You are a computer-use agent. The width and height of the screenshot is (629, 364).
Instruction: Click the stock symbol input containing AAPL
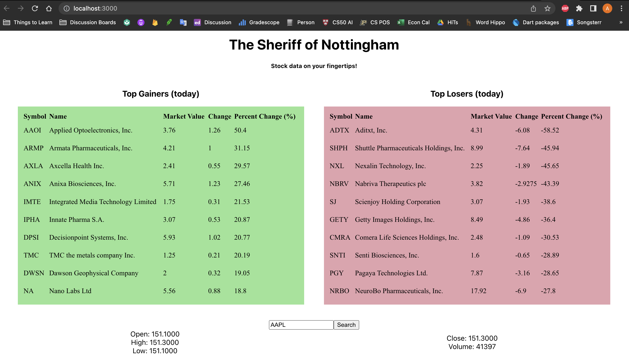[301, 325]
